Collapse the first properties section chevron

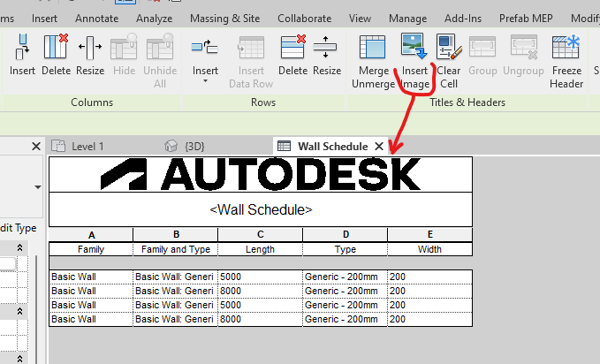(20, 248)
